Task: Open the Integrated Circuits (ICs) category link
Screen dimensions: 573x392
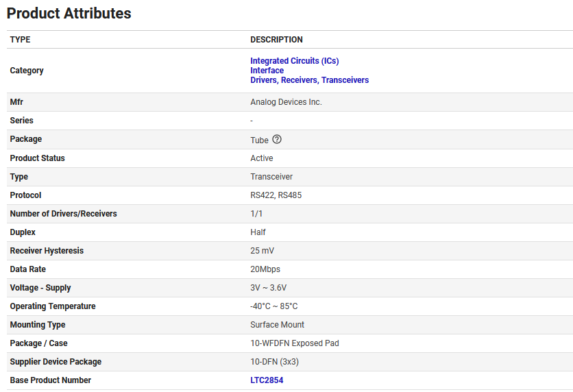Action: pos(294,61)
